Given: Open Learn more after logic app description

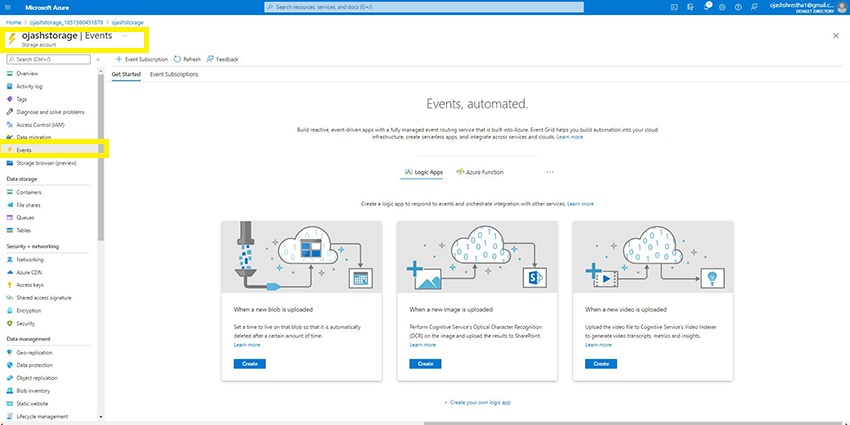Looking at the screenshot, I should pos(581,204).
